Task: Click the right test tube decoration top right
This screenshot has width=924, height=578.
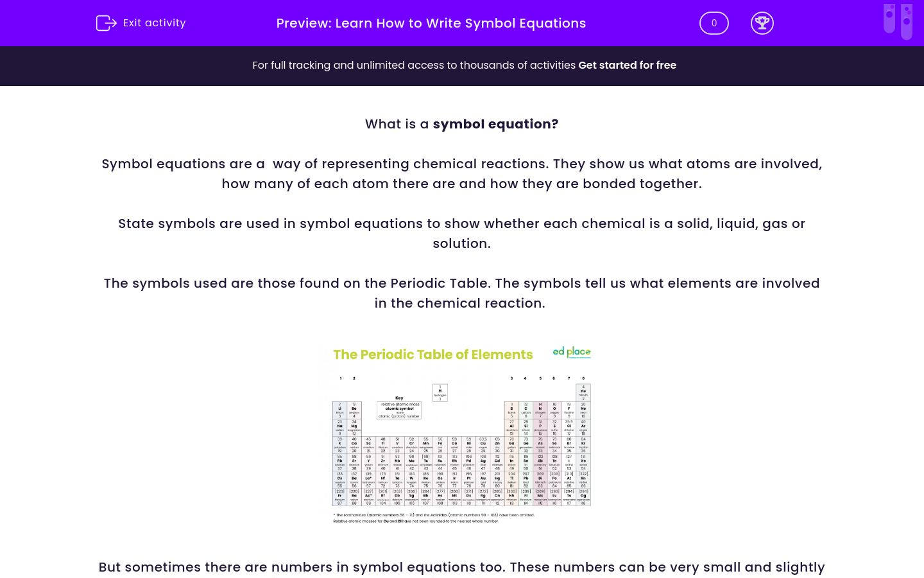Action: pyautogui.click(x=906, y=21)
